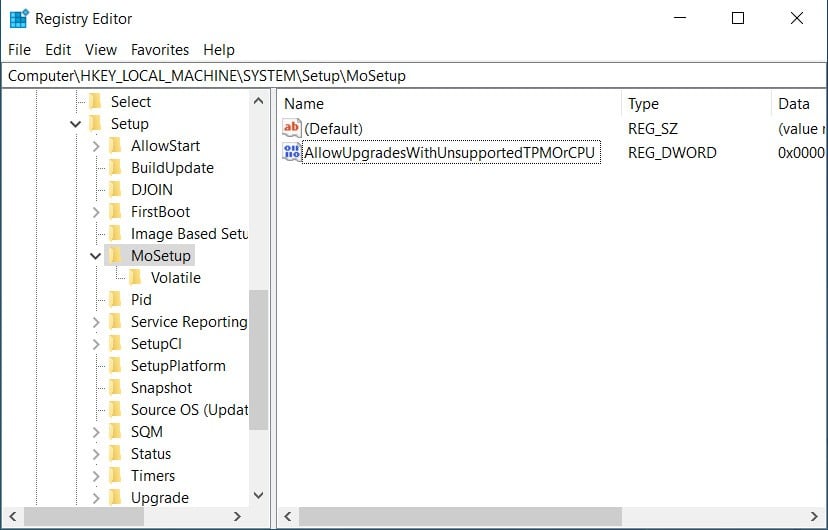Click the Source OS folder icon
Viewport: 828px width, 530px height.
pyautogui.click(x=116, y=410)
